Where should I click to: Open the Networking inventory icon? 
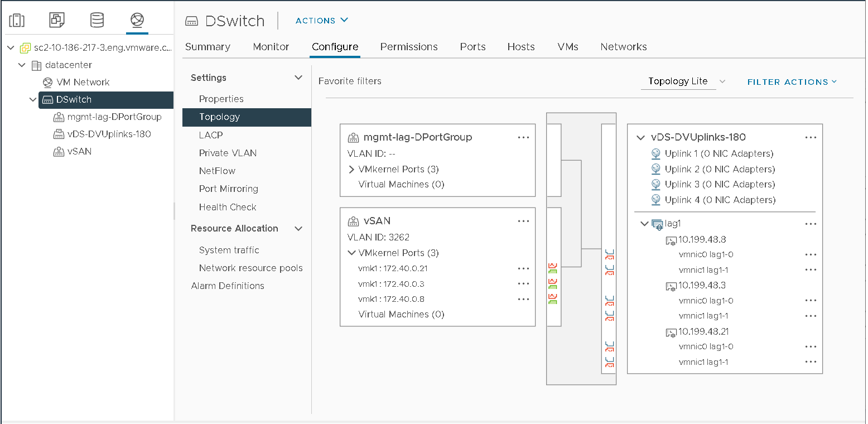(x=137, y=21)
